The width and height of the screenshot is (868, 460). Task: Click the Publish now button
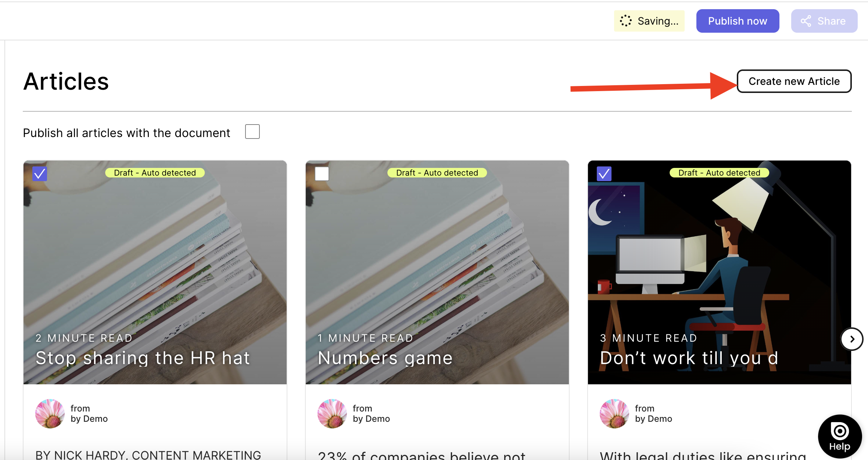pyautogui.click(x=738, y=21)
